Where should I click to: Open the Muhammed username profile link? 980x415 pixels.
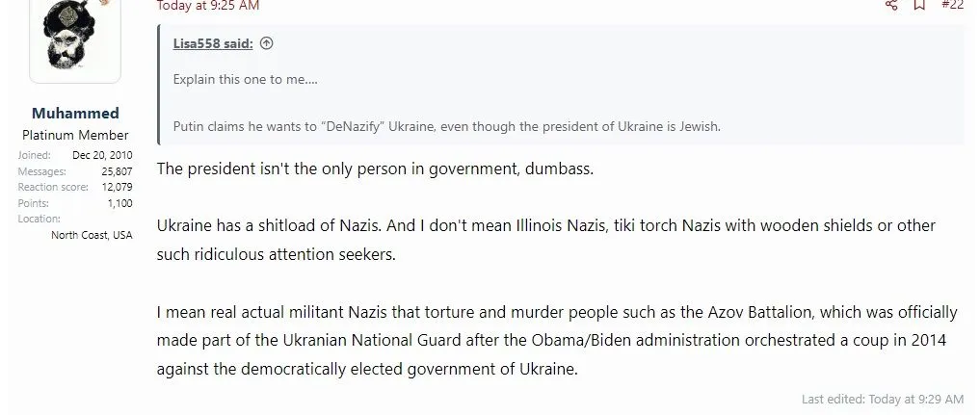pos(75,114)
